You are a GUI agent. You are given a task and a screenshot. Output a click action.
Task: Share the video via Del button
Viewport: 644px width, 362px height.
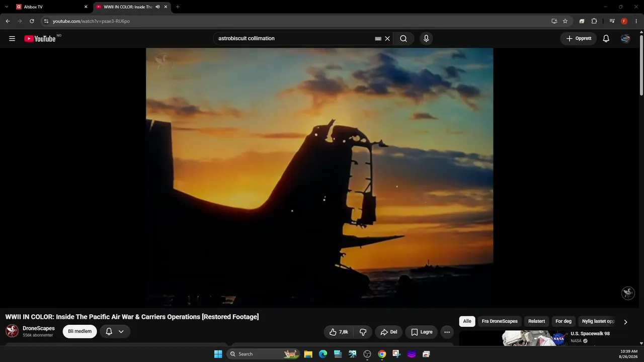click(x=388, y=332)
